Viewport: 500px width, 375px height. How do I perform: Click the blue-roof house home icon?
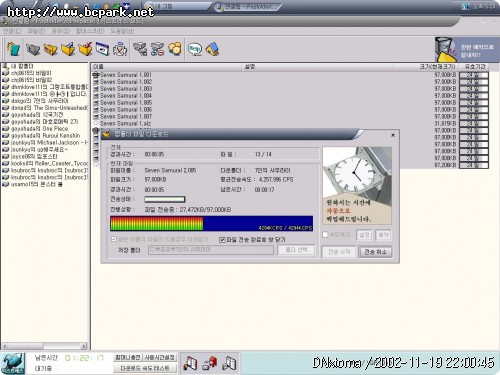(x=212, y=49)
